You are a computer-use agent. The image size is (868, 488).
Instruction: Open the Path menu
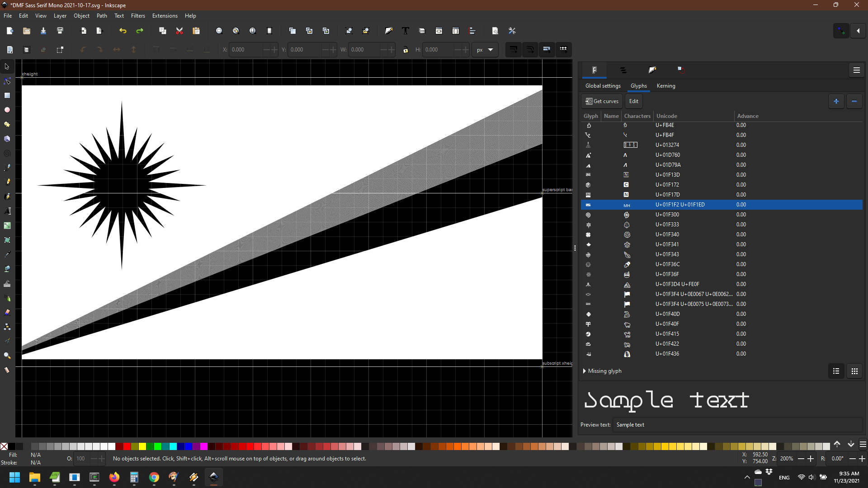point(101,15)
